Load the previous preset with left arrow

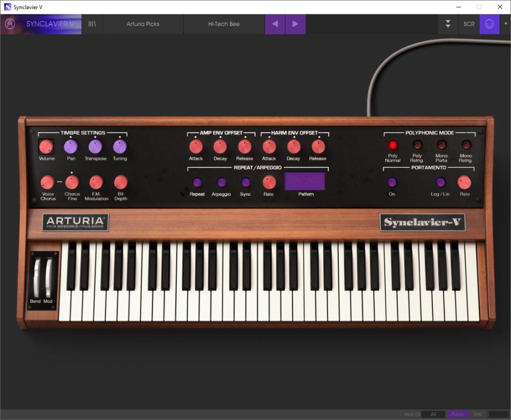tap(275, 24)
